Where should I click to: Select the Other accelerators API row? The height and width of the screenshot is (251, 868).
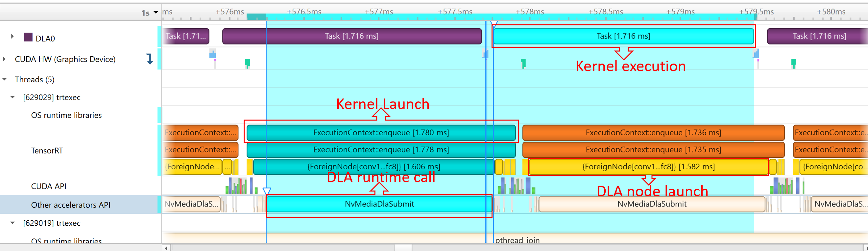[x=70, y=205]
